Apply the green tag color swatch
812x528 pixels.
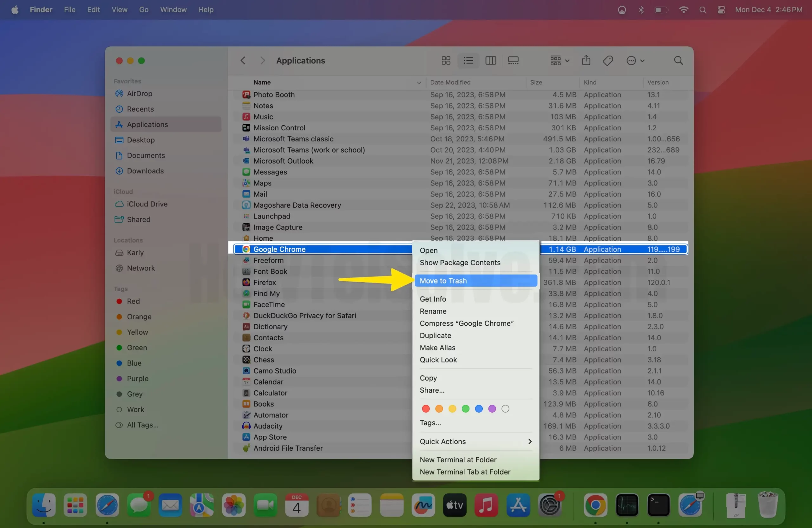tap(465, 409)
